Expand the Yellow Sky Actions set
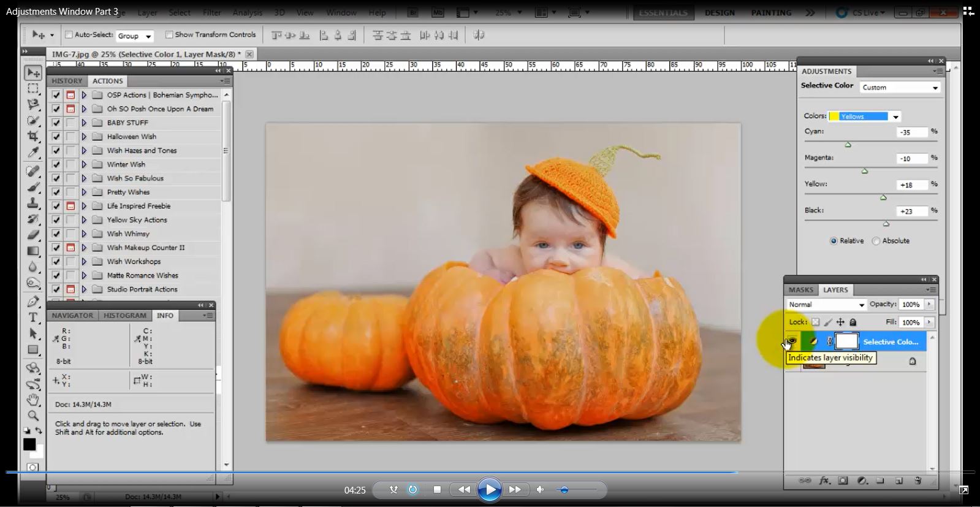The image size is (980, 507). pos(84,219)
